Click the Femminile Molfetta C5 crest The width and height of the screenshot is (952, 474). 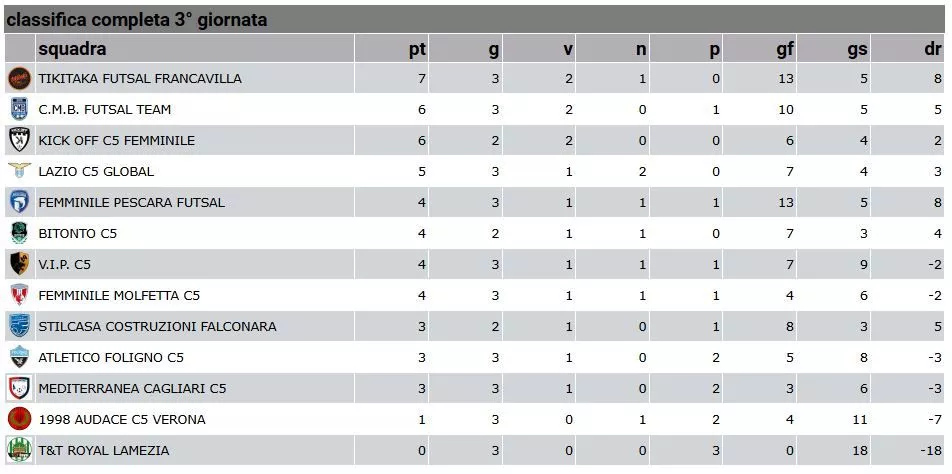[x=19, y=295]
